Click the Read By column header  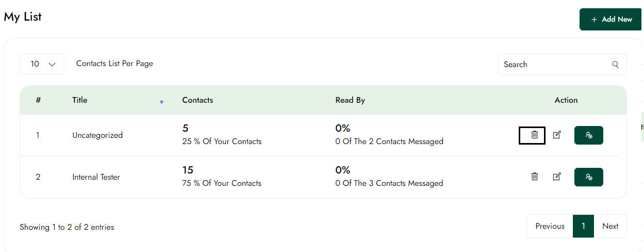350,100
